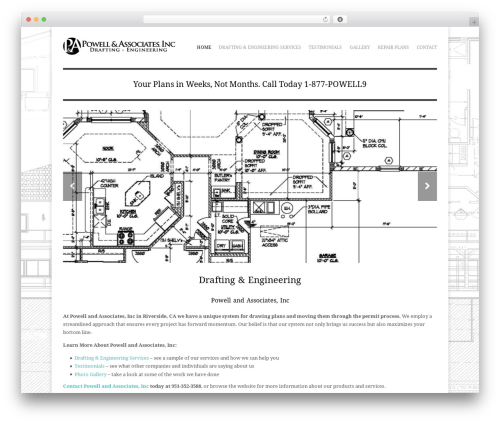Go to Testimonials menu item
The image size is (500, 423).
tap(325, 47)
